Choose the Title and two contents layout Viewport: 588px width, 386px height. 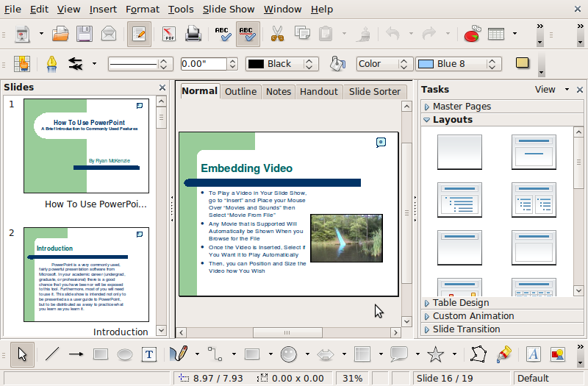[x=534, y=200]
